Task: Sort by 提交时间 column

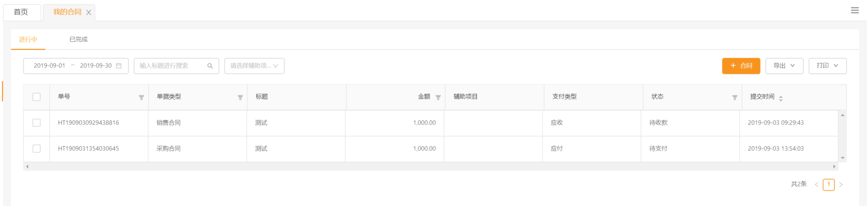Action: coord(780,98)
